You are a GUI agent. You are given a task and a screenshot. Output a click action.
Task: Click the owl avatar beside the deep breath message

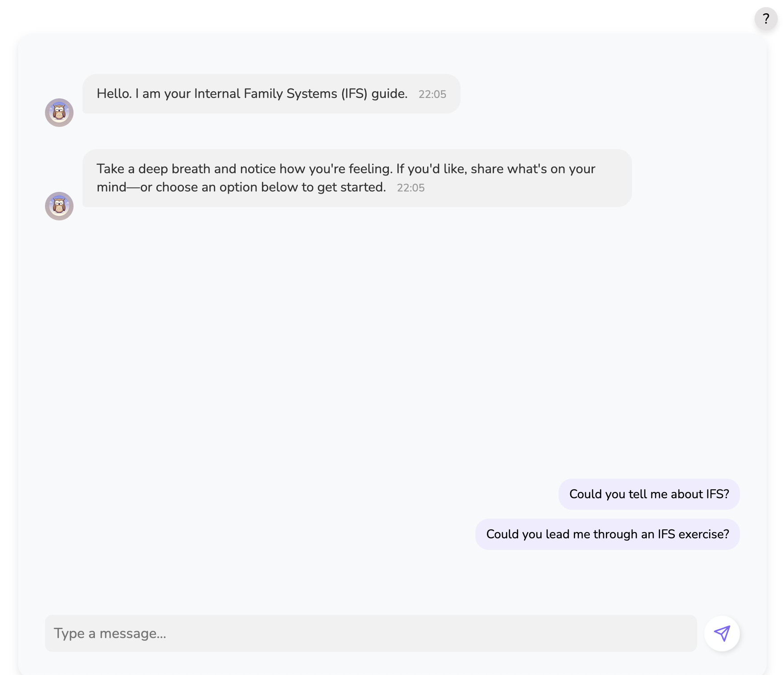coord(59,206)
